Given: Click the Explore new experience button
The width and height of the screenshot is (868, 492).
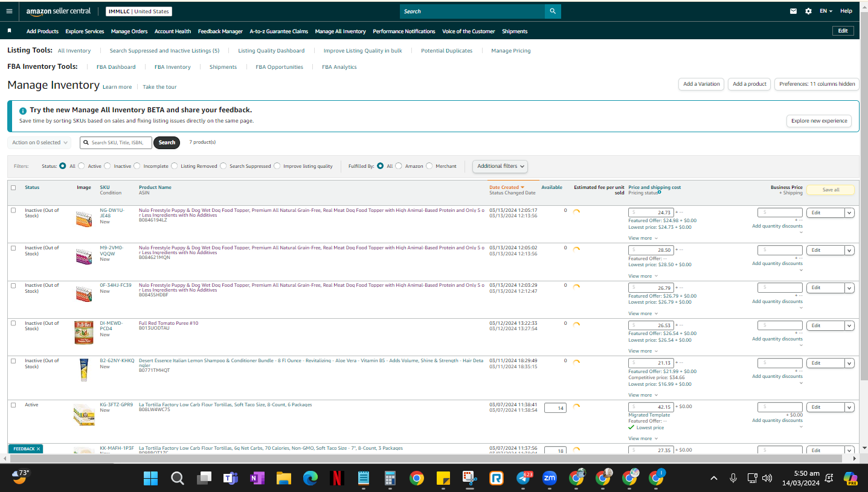Looking at the screenshot, I should [x=819, y=121].
